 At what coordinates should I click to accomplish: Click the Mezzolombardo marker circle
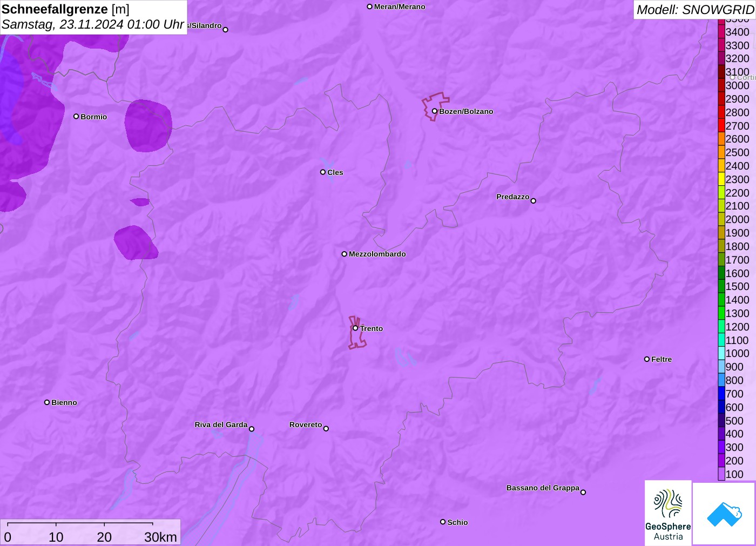click(x=345, y=254)
